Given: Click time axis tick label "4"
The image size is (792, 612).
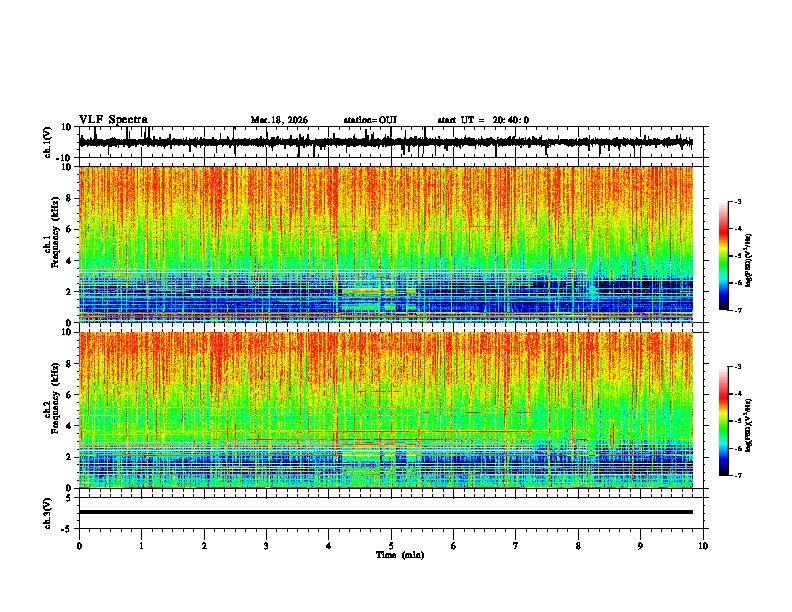Looking at the screenshot, I should 329,546.
